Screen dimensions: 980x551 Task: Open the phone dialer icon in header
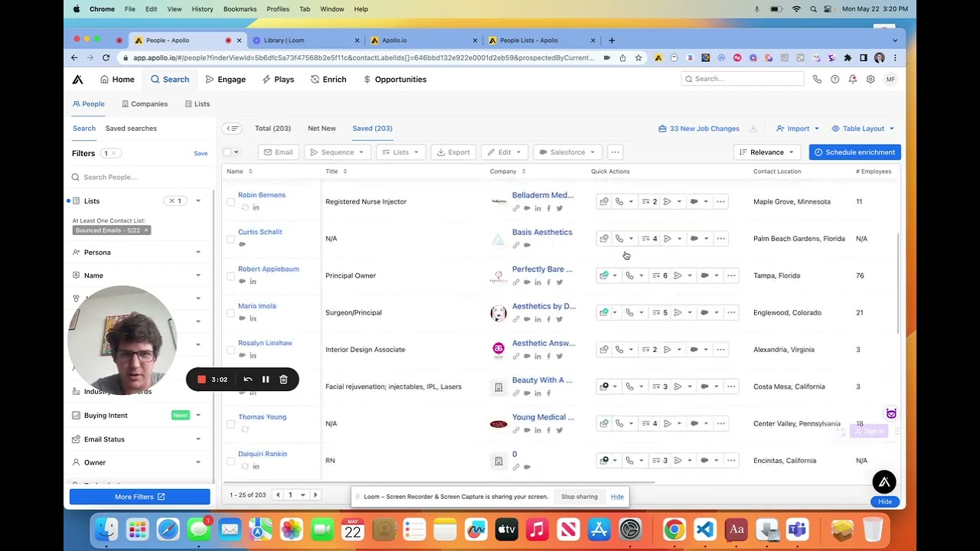tap(817, 80)
